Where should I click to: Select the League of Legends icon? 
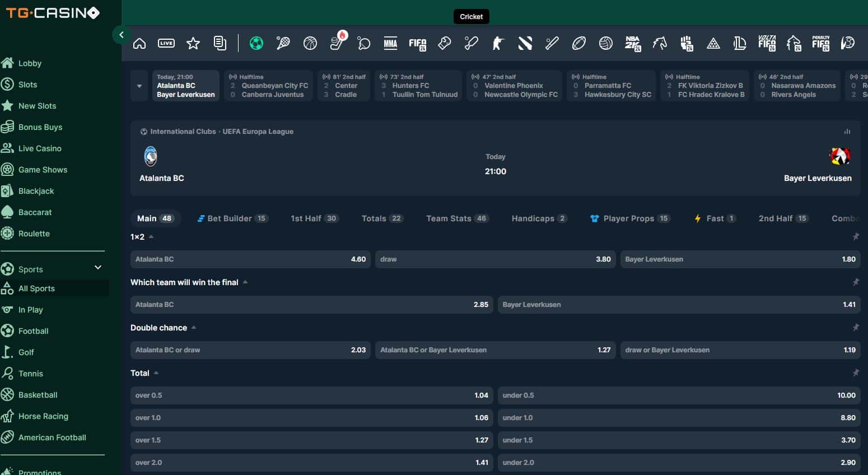(740, 43)
